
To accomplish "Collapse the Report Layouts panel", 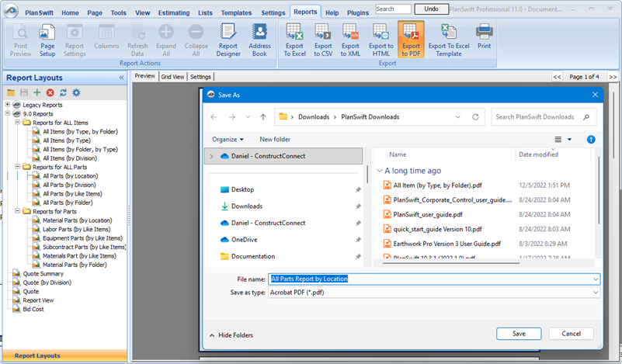I will click(x=121, y=78).
